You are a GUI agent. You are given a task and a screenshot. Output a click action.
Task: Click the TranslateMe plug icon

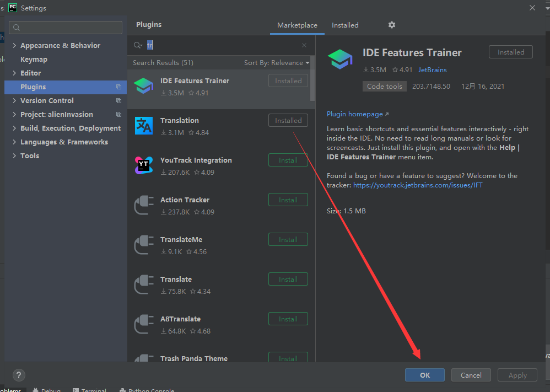coord(144,245)
